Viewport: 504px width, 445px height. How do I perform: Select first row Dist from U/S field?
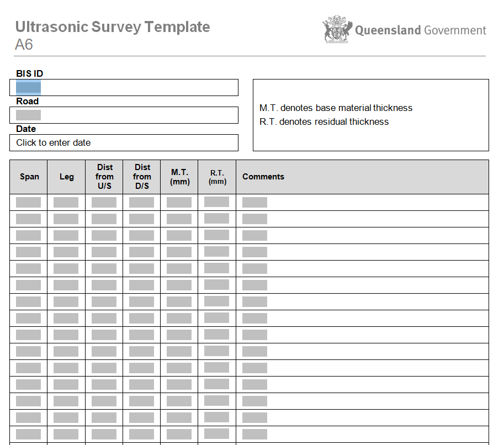click(x=104, y=203)
